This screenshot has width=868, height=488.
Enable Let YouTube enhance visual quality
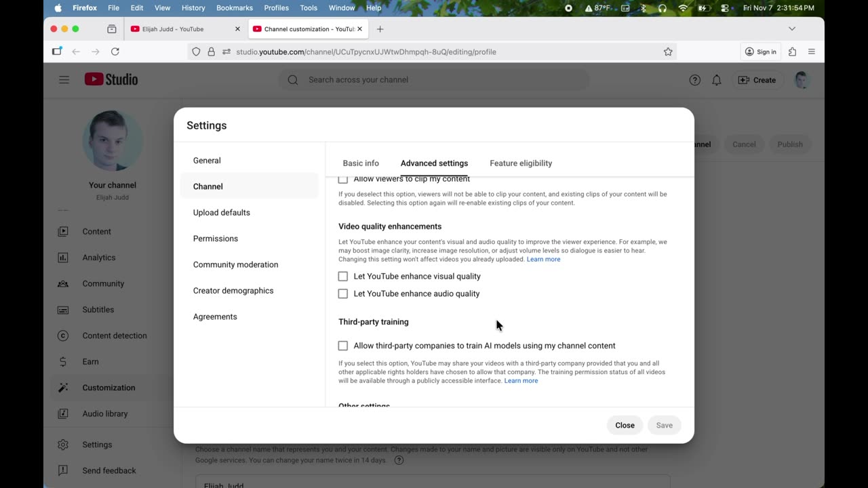click(x=343, y=277)
